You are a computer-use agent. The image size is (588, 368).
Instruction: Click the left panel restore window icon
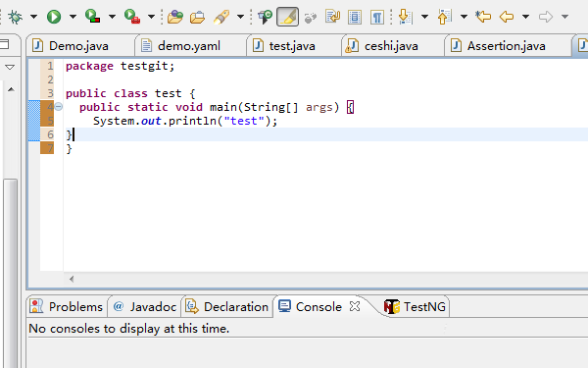click(x=5, y=44)
